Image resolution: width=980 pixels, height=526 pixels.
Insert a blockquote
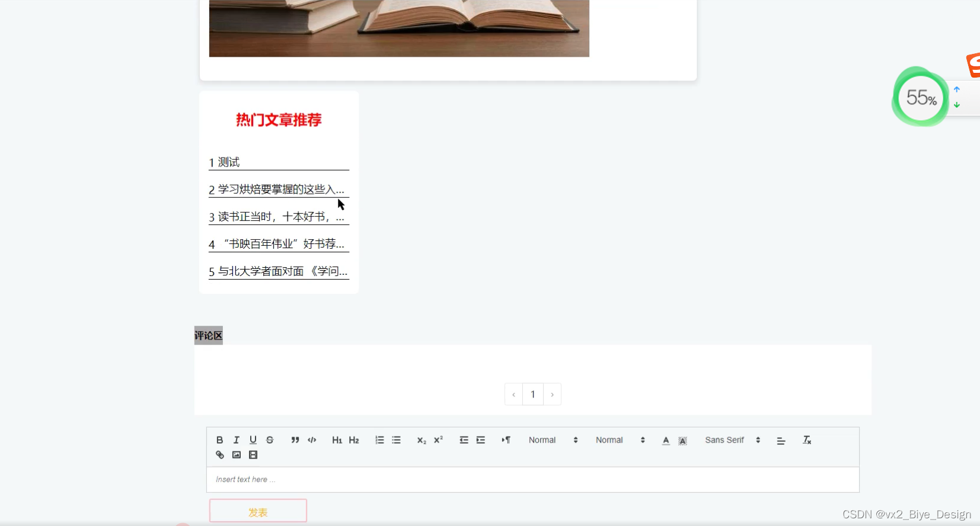click(x=295, y=440)
